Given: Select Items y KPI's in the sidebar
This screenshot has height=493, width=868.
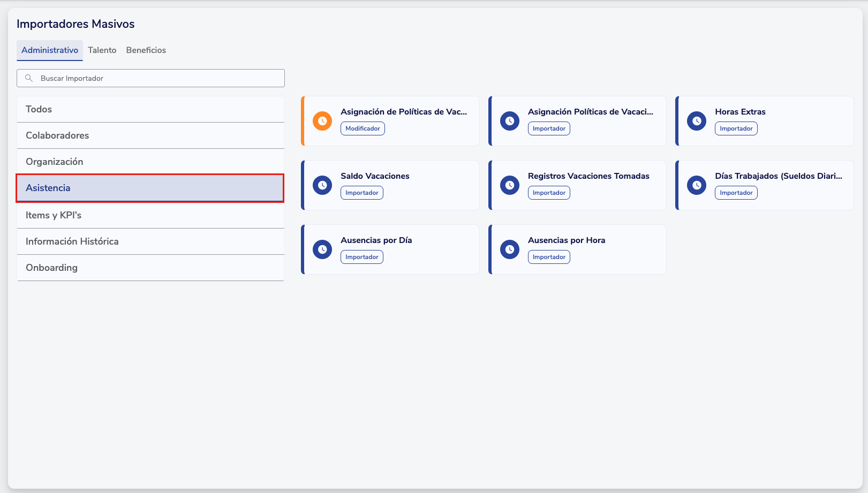Looking at the screenshot, I should coord(150,215).
